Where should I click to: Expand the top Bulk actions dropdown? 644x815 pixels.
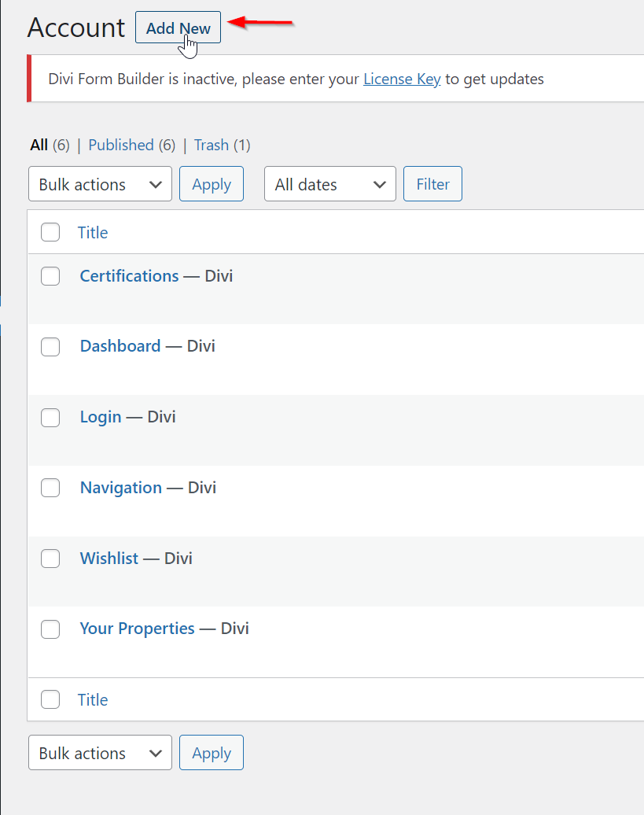(x=100, y=184)
